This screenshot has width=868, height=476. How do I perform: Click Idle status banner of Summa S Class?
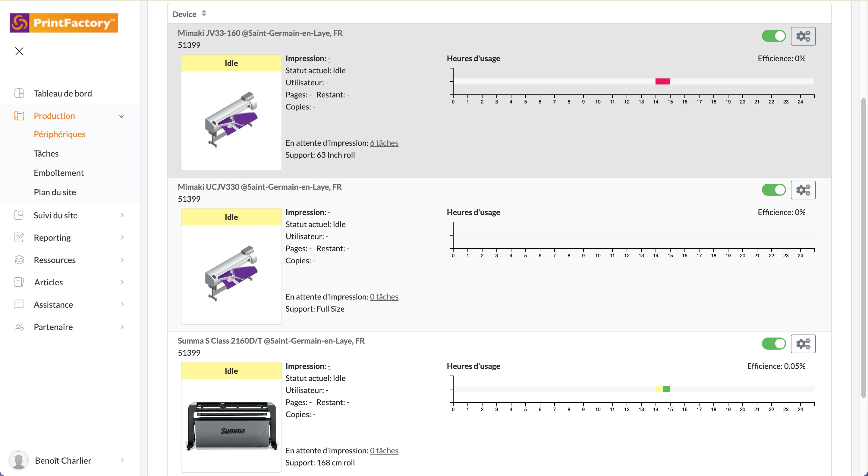coord(231,371)
